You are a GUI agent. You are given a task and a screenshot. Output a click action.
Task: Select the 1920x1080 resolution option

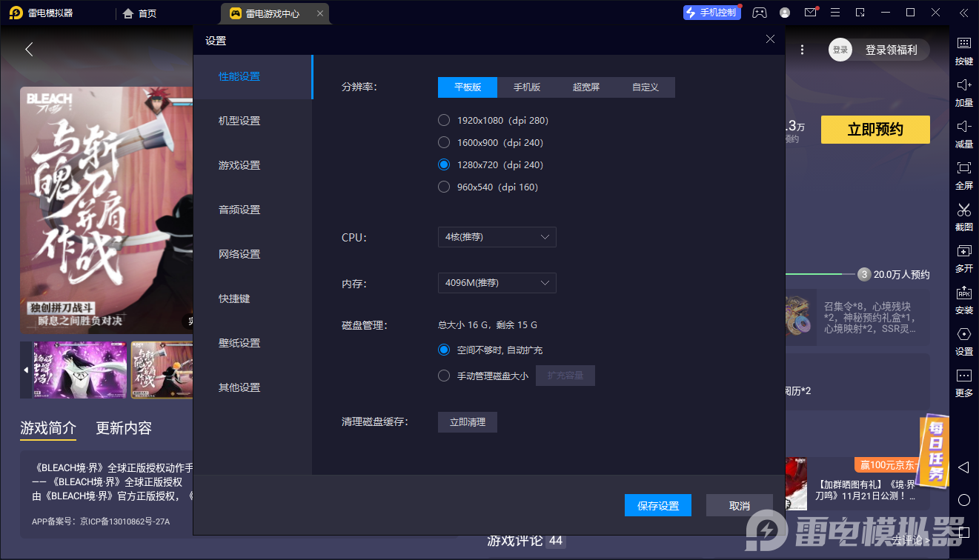coord(444,120)
